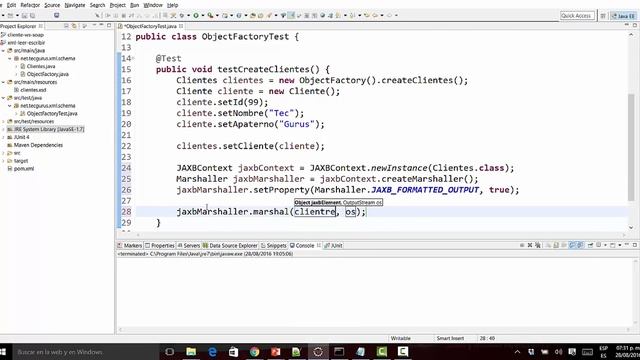
Task: Select the ObjectFactoryTest.java editor tab
Action: 151,26
